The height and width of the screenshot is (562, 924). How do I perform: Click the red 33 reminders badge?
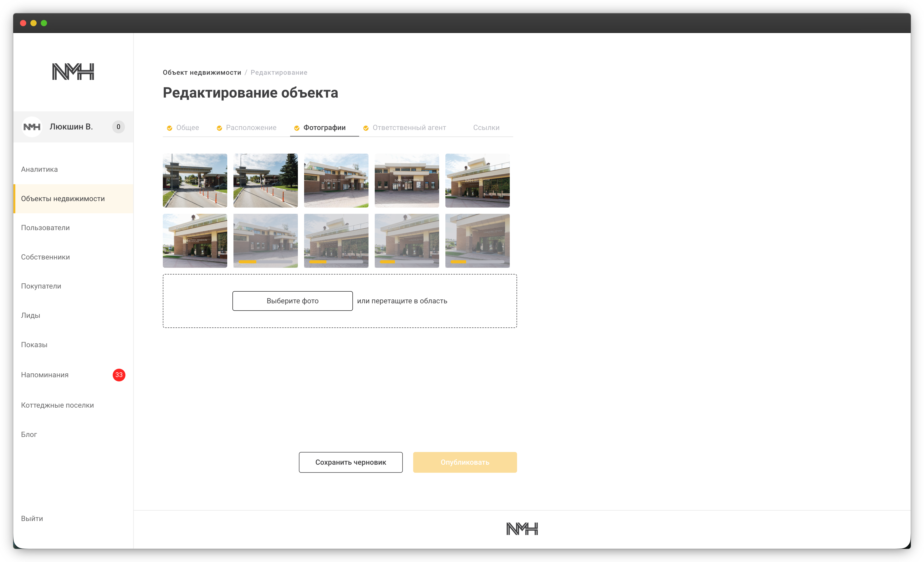(x=119, y=375)
